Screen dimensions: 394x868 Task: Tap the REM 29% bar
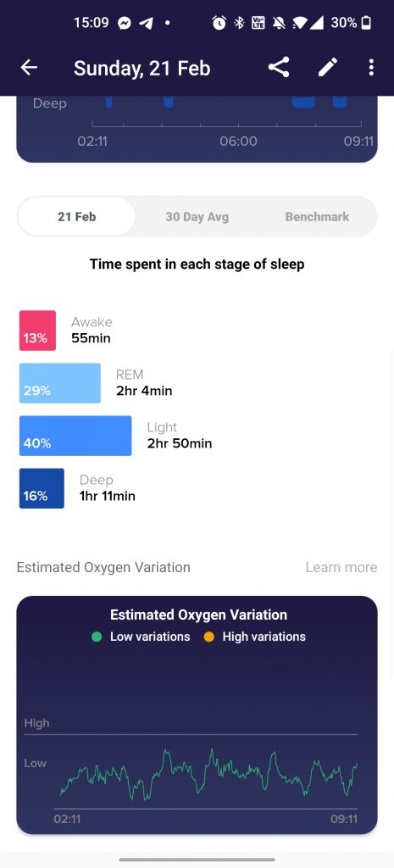click(60, 383)
